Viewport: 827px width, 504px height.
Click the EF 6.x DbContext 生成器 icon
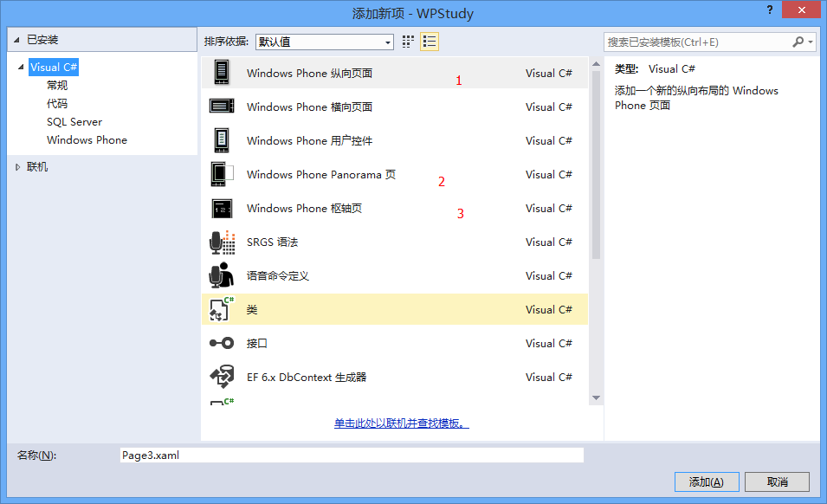pos(222,377)
